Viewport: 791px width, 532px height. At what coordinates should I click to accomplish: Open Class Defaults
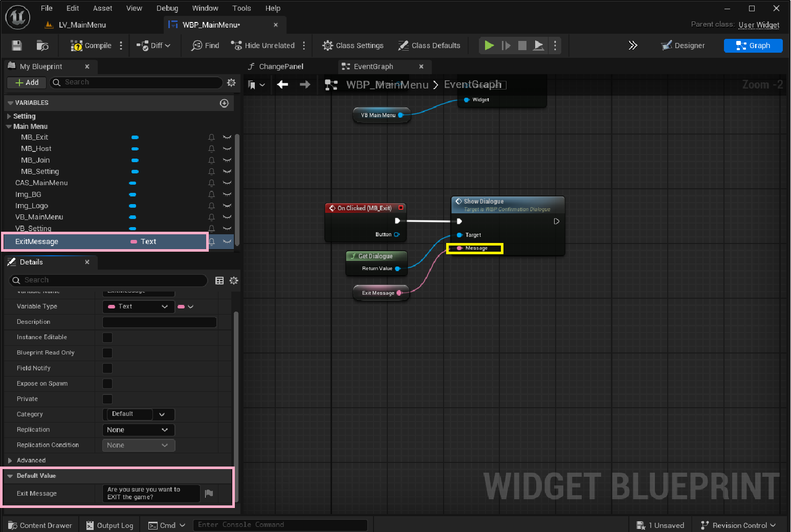coord(429,46)
